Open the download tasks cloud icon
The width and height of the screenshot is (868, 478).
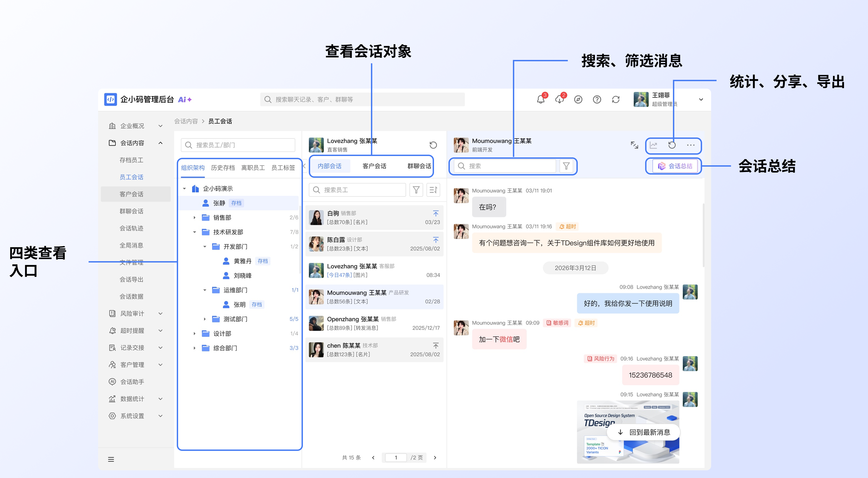click(x=559, y=99)
